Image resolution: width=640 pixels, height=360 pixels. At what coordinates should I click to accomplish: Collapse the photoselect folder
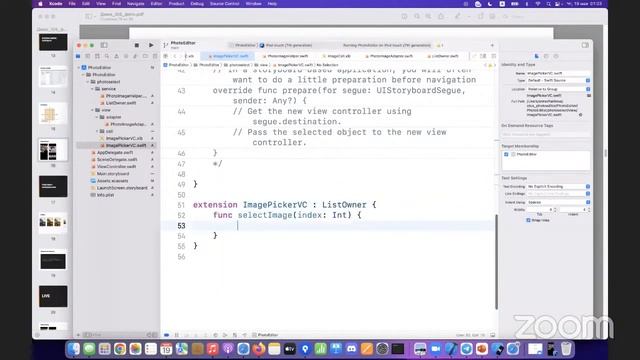point(88,82)
